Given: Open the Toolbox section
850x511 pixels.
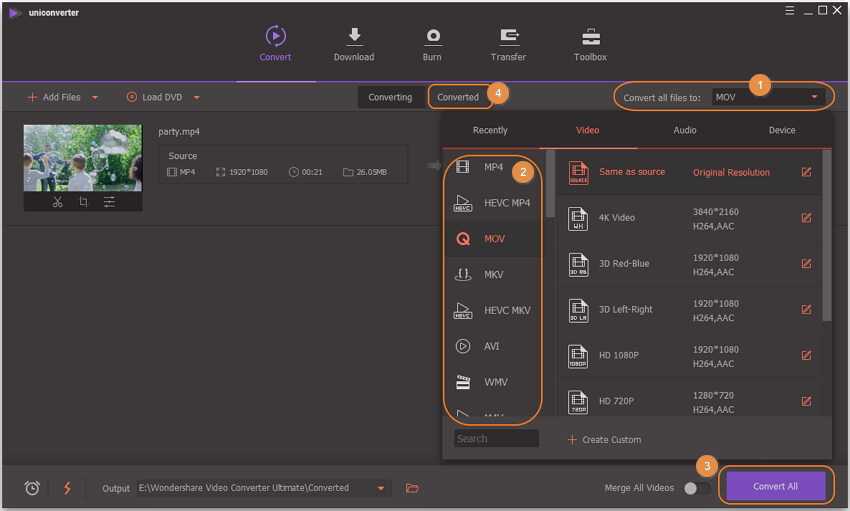Looking at the screenshot, I should [590, 44].
